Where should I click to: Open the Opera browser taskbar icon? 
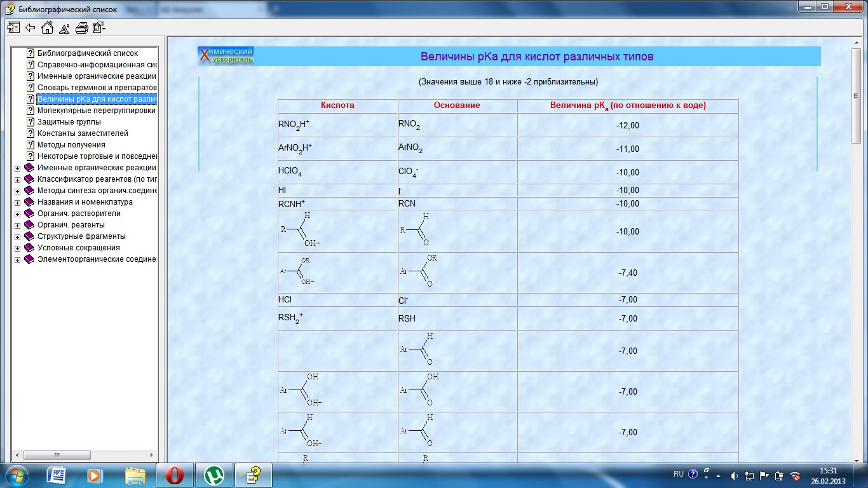(x=175, y=475)
